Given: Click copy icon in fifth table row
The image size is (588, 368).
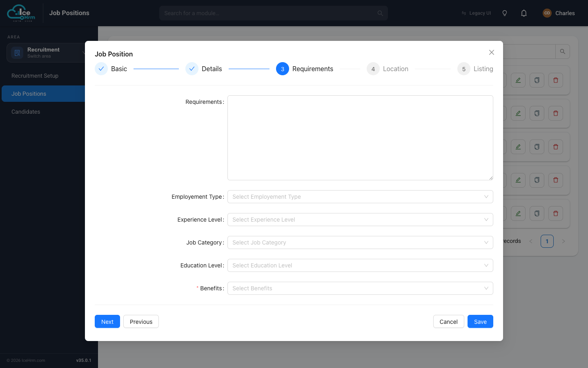Looking at the screenshot, I should tap(537, 213).
